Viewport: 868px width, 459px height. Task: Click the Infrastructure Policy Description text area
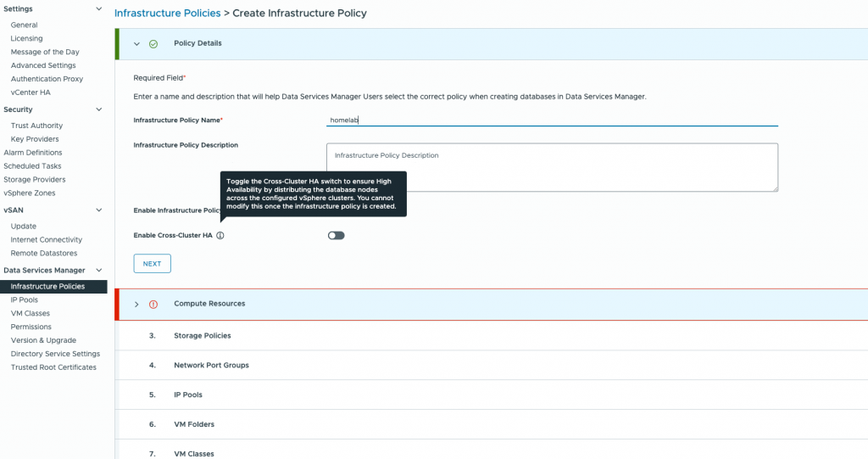[x=552, y=167]
